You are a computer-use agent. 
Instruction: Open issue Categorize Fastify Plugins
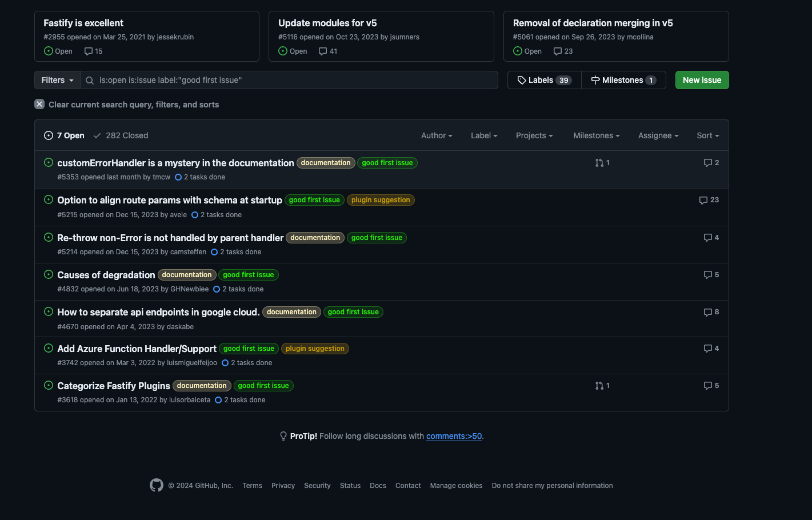click(114, 386)
